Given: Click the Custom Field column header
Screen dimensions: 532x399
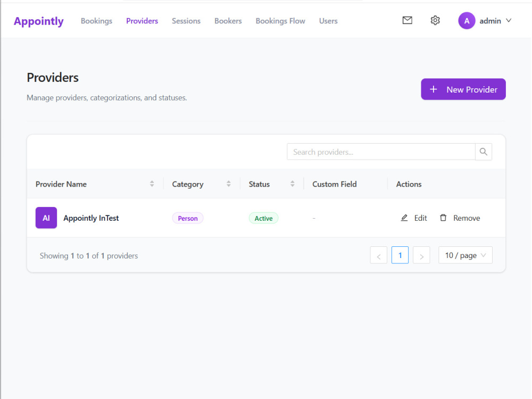Looking at the screenshot, I should tap(334, 184).
